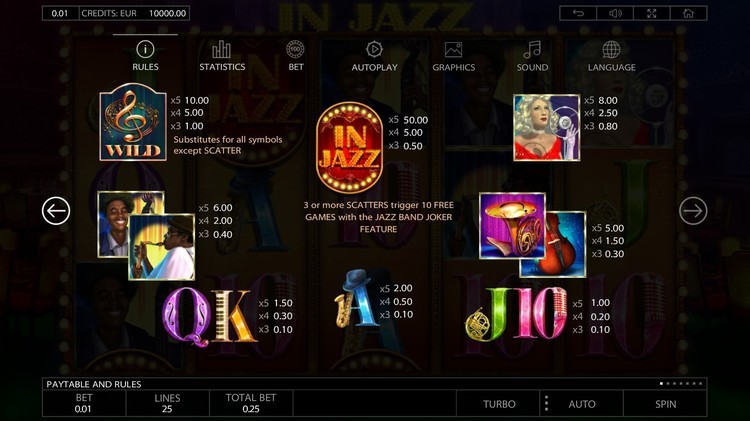The width and height of the screenshot is (750, 421).
Task: Open the Language globe icon
Action: (611, 49)
